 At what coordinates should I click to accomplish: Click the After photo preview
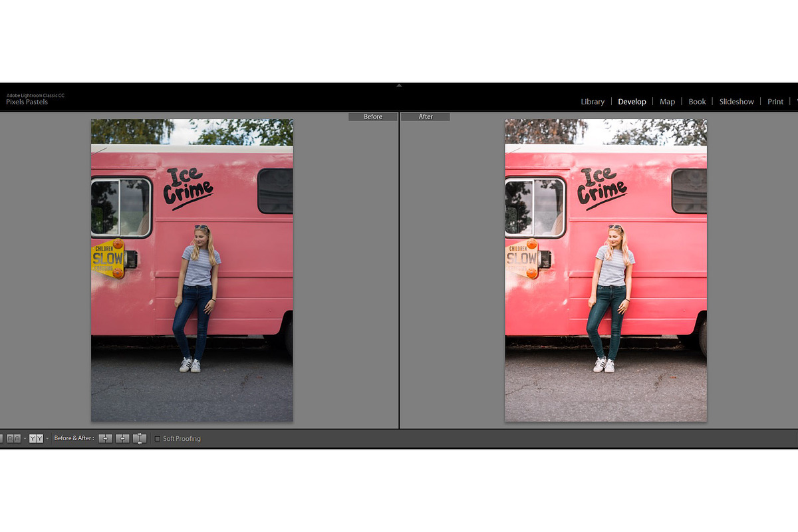(x=606, y=270)
